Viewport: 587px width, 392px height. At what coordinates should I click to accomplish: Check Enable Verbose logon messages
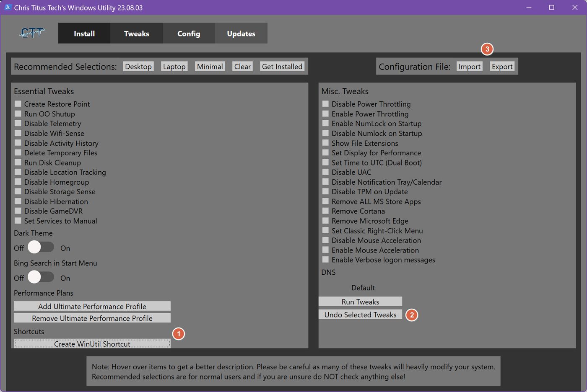click(325, 260)
